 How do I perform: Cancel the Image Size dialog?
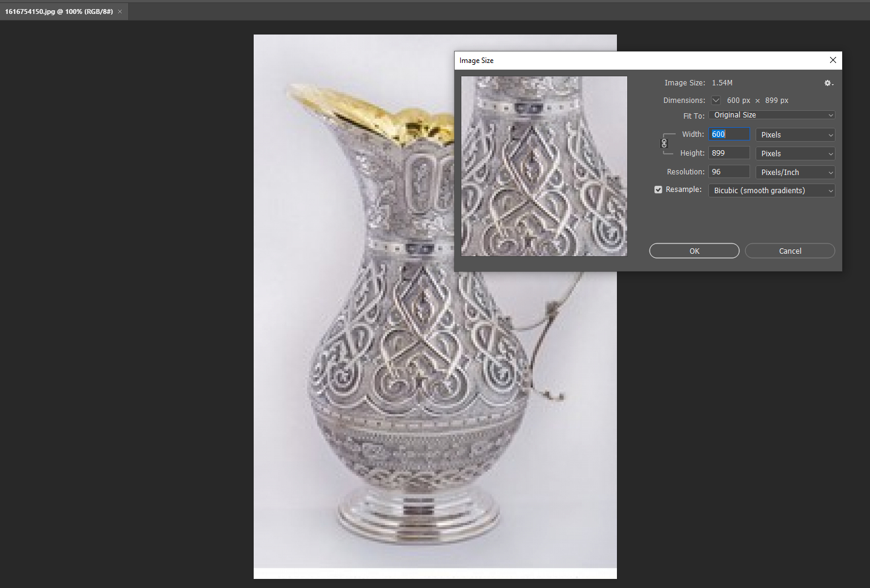[x=790, y=251]
